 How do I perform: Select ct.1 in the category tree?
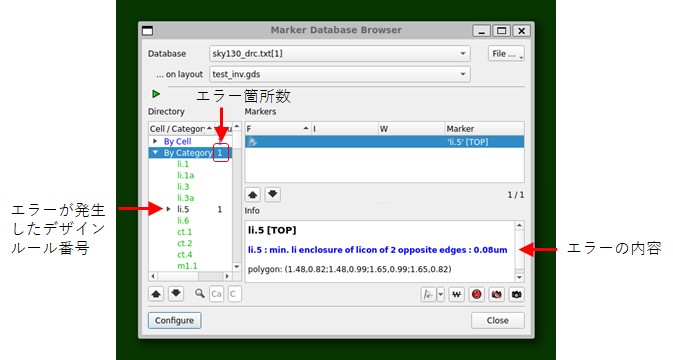(185, 232)
